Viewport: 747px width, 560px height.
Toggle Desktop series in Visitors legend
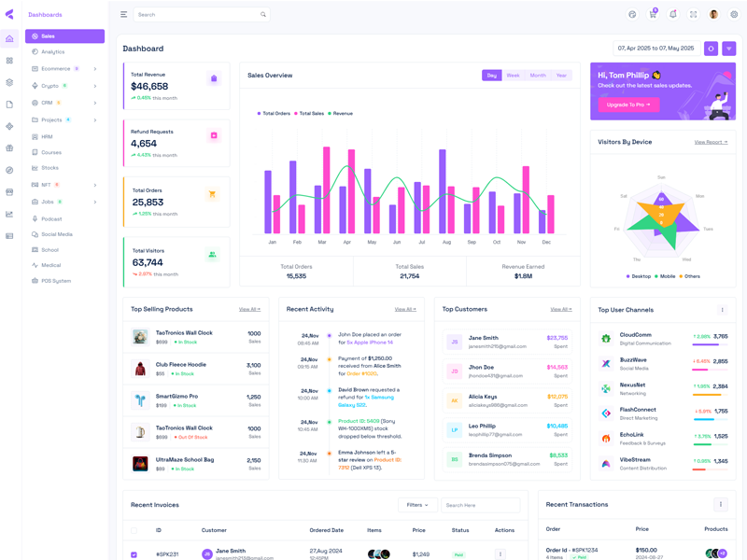pyautogui.click(x=638, y=276)
